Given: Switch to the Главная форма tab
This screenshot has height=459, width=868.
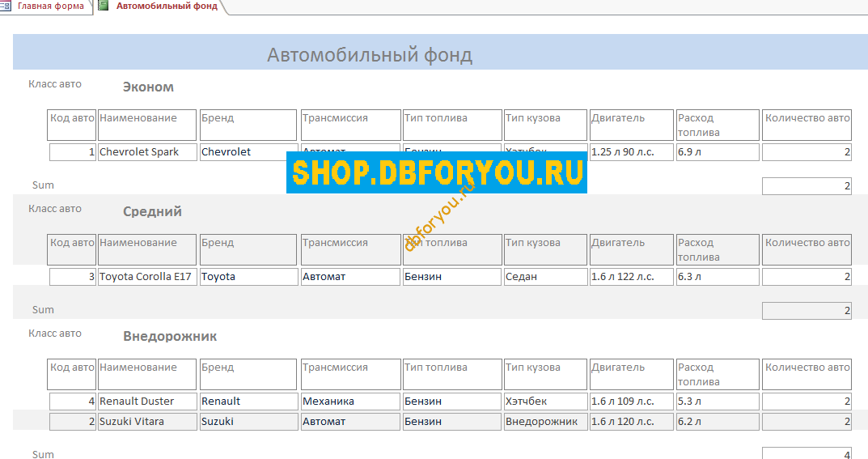Looking at the screenshot, I should (x=50, y=6).
